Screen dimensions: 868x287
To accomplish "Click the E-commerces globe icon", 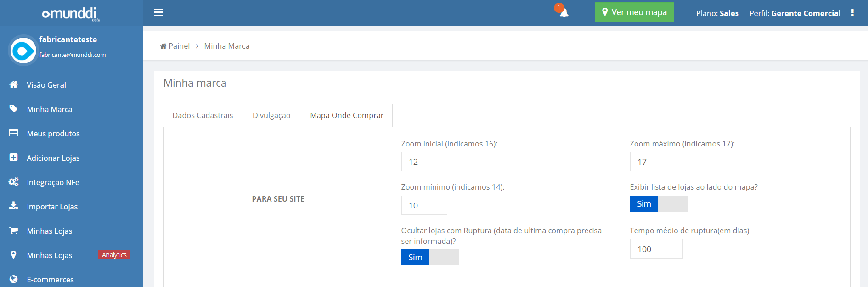I will (14, 279).
